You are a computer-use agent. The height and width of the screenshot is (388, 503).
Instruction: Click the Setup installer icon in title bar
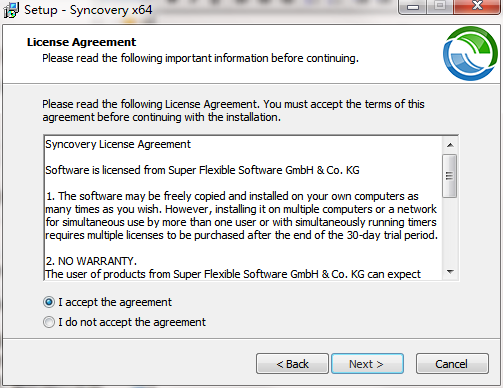point(11,10)
